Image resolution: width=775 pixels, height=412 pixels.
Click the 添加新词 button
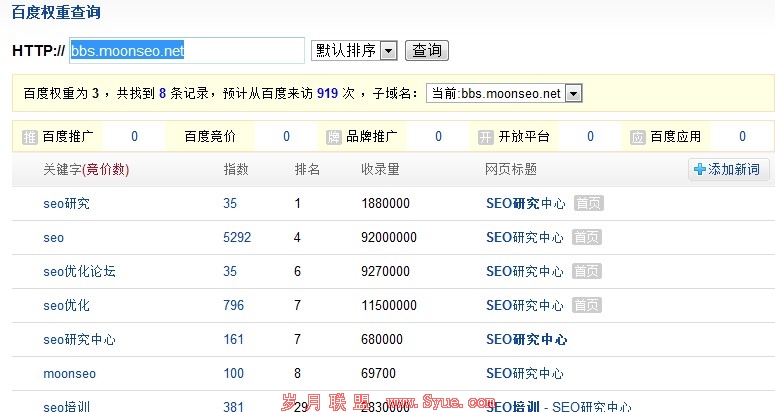pos(729,169)
